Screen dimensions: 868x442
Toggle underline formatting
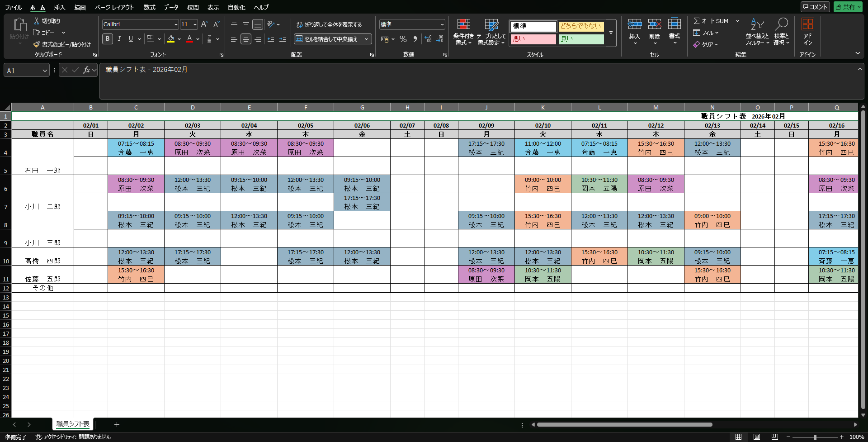[x=130, y=39]
